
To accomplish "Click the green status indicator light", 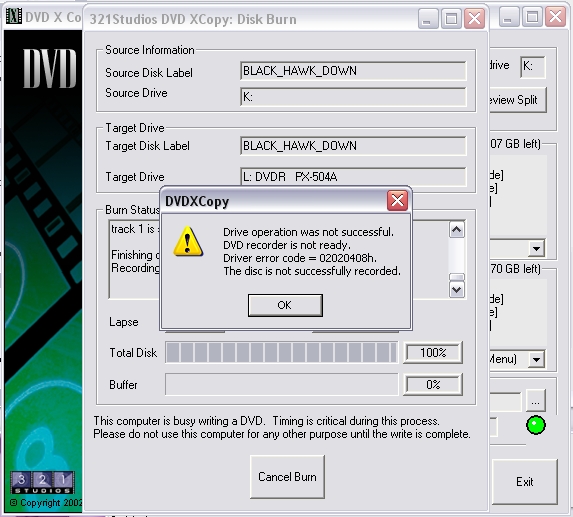I will pos(536,425).
